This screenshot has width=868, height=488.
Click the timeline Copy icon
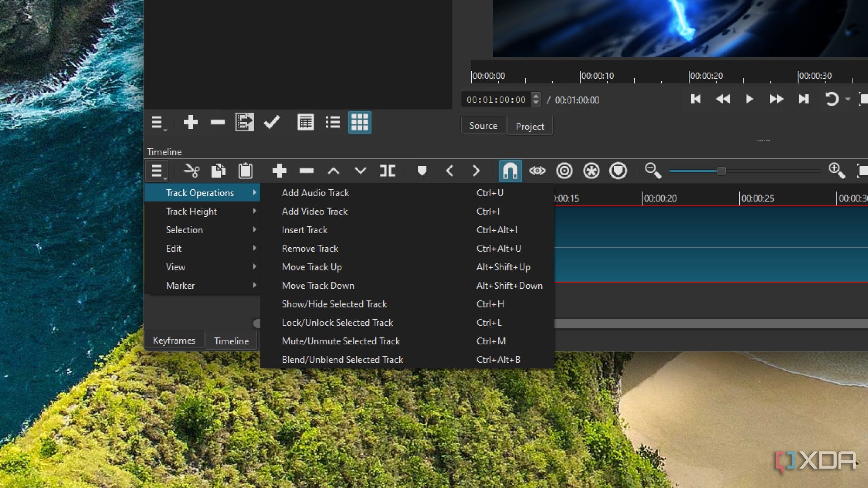pos(218,171)
